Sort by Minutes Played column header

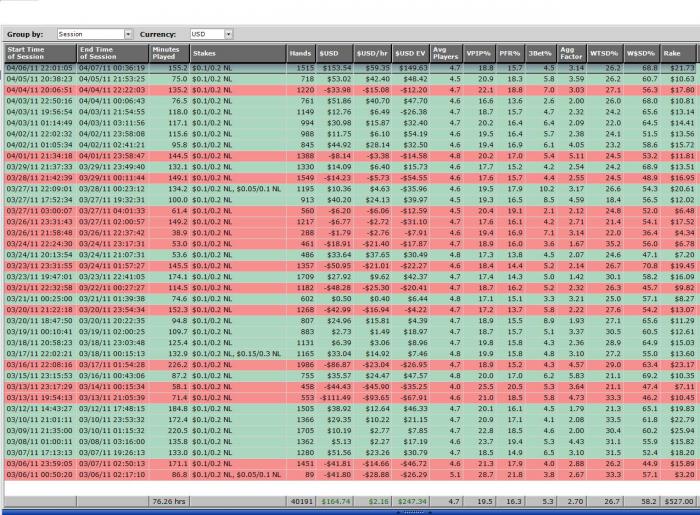click(169, 53)
